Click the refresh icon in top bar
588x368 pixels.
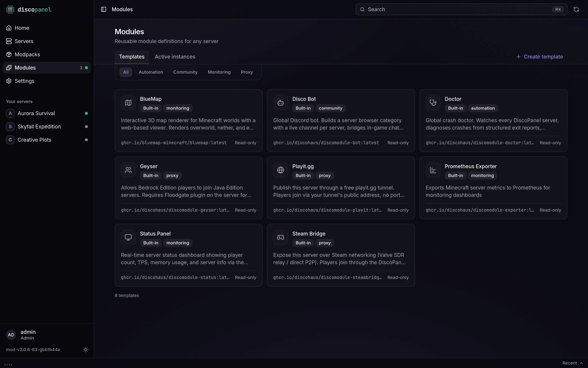576,9
